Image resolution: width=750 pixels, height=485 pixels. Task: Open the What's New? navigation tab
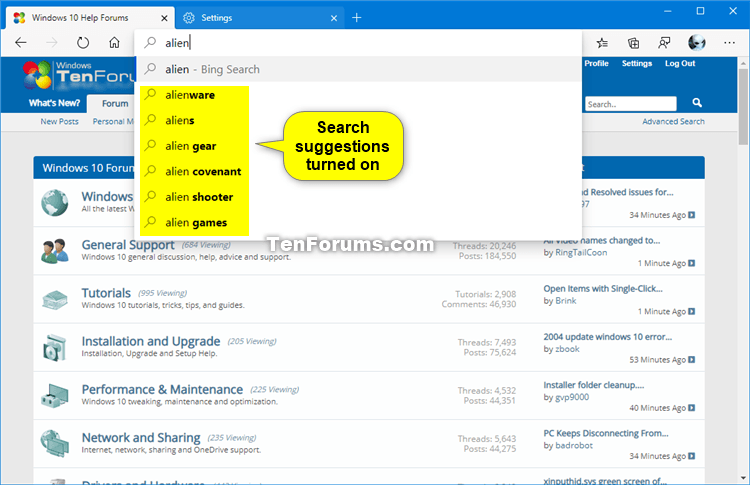pos(55,103)
